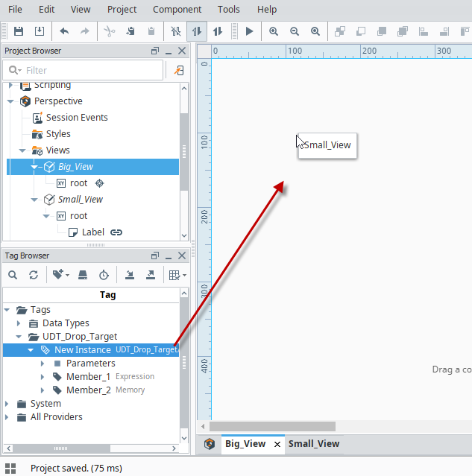Open the Project menu
The width and height of the screenshot is (472, 476).
click(x=122, y=10)
